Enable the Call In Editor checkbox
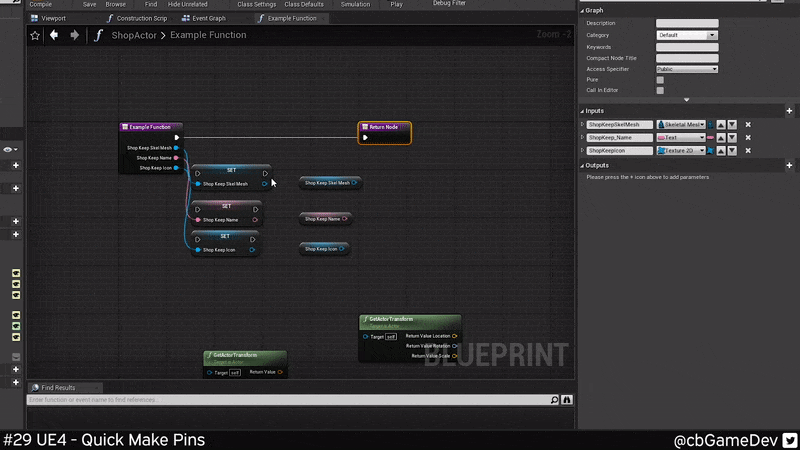Screen dimensions: 800x450 [x=660, y=91]
